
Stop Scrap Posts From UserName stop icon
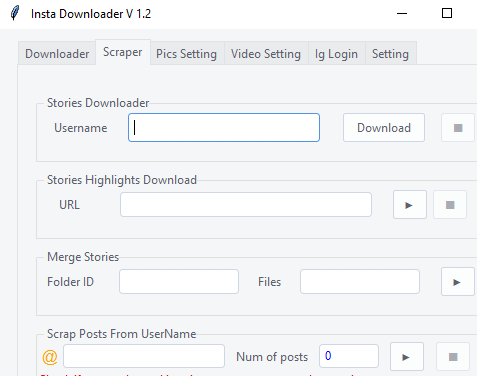coord(453,357)
